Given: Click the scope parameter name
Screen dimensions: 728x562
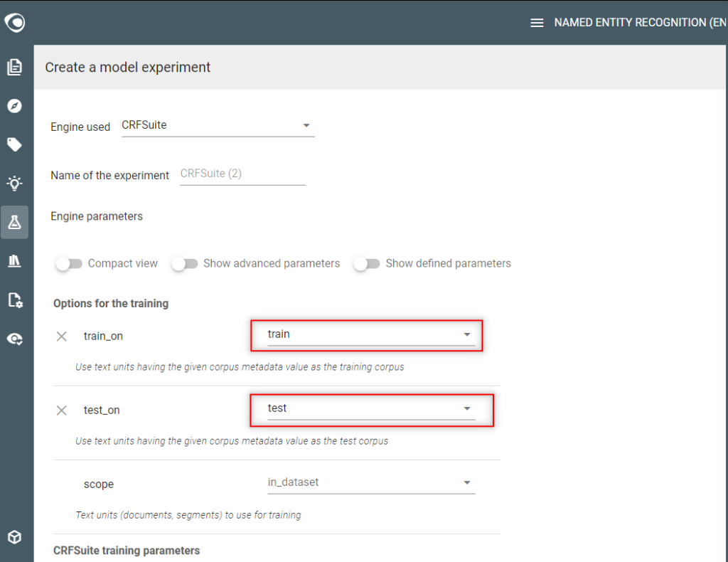Looking at the screenshot, I should [x=98, y=484].
